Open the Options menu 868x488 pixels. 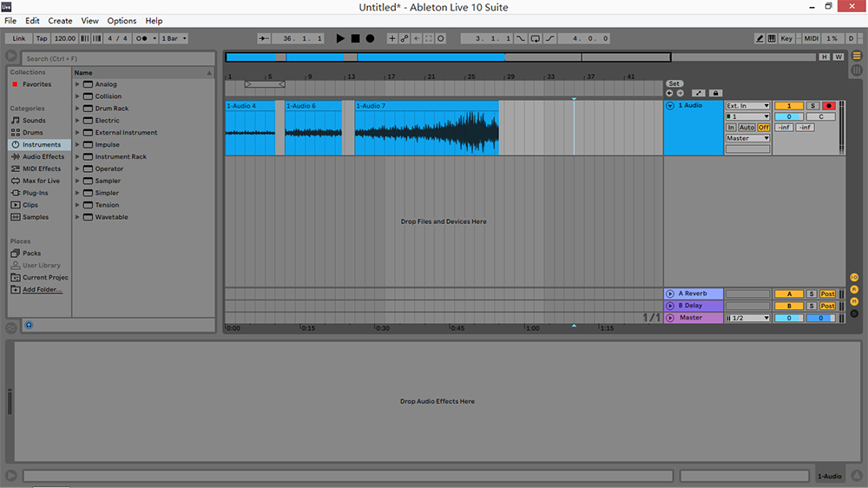pos(122,21)
